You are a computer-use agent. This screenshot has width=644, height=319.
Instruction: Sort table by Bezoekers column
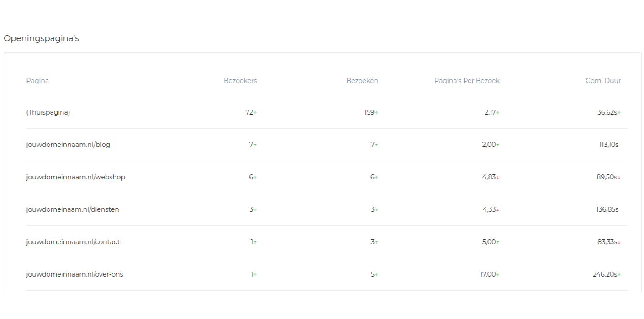point(240,81)
